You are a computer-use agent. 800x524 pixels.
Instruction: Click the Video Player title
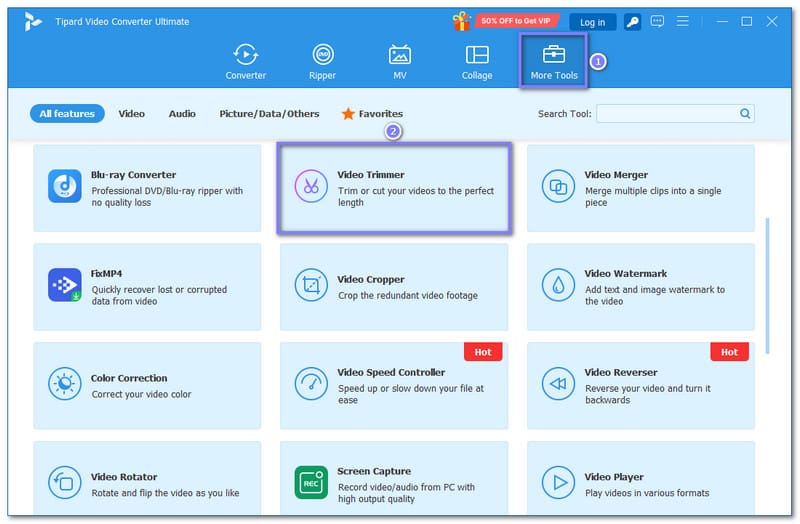[x=614, y=477]
